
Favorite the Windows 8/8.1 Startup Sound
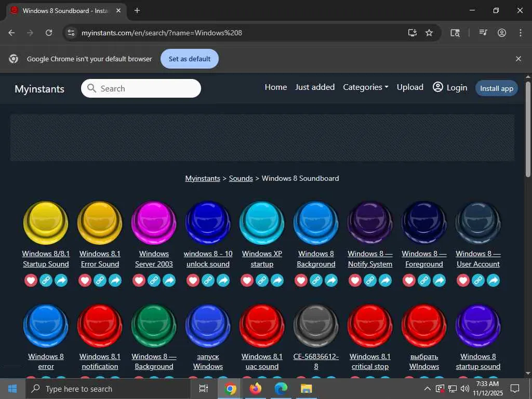(31, 280)
